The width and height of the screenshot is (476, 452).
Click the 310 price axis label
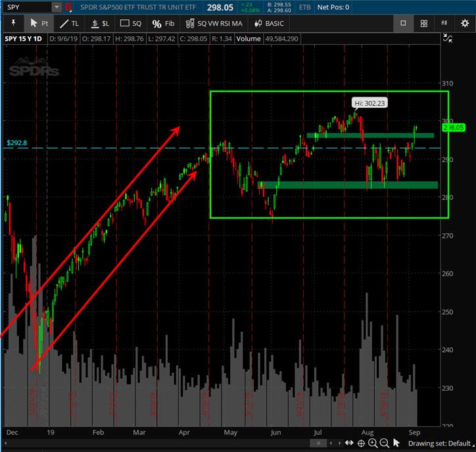click(447, 83)
